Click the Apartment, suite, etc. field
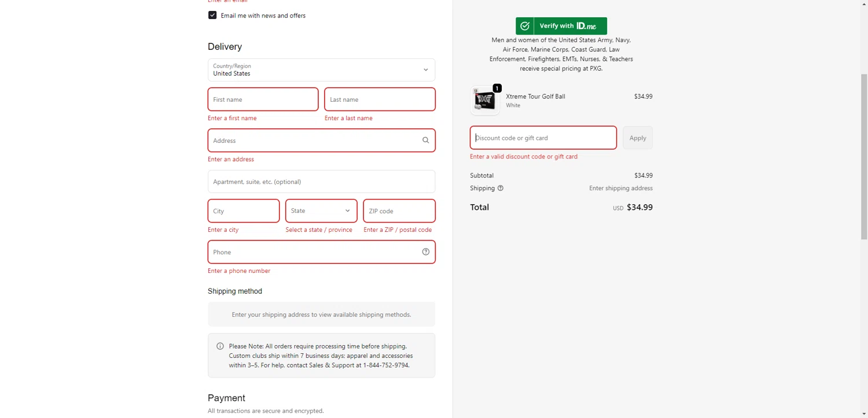The width and height of the screenshot is (868, 418). click(x=321, y=182)
